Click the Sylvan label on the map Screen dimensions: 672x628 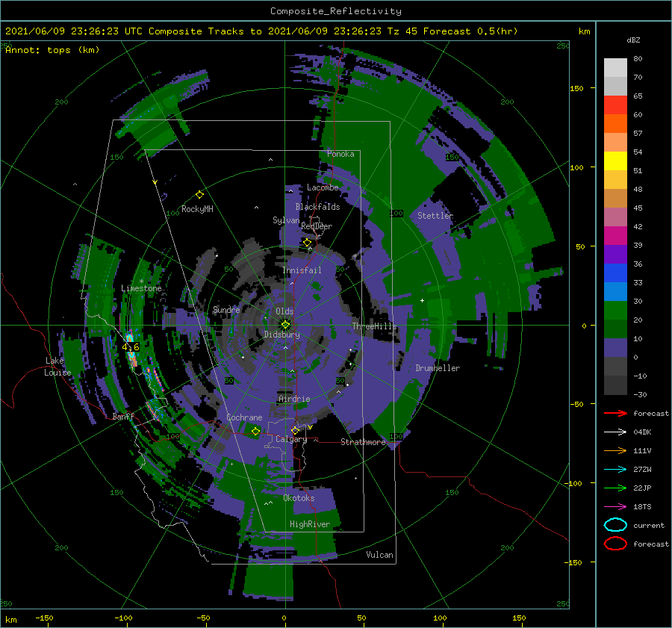(286, 220)
